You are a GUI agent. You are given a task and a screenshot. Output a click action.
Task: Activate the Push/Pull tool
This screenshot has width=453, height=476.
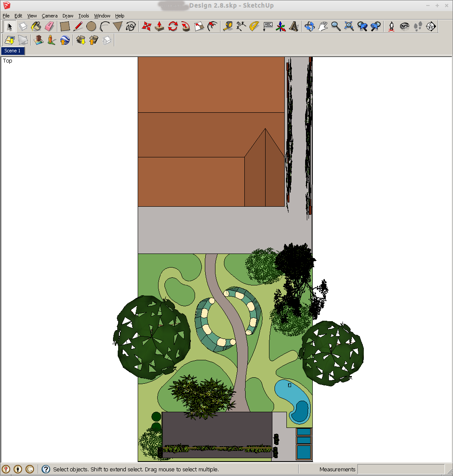click(x=159, y=26)
